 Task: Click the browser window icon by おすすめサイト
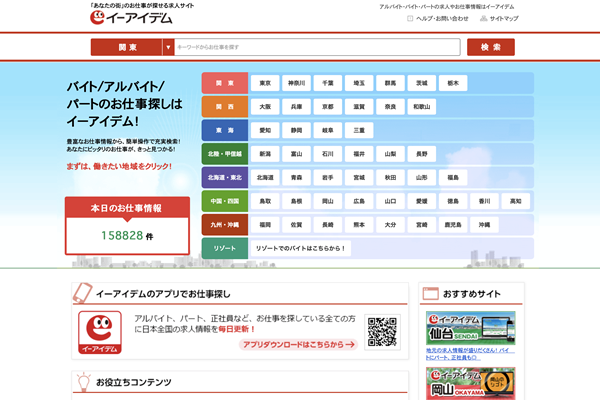coord(430,294)
